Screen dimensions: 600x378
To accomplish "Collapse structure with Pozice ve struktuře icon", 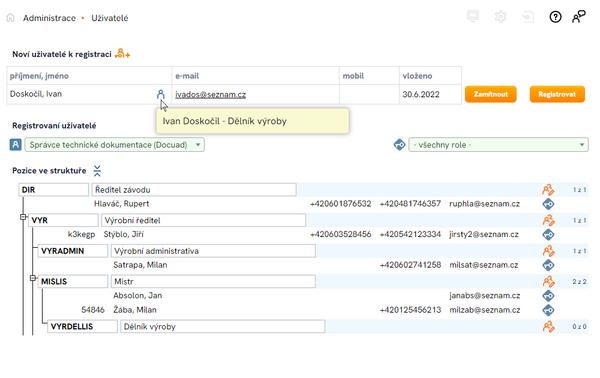I will (x=97, y=171).
